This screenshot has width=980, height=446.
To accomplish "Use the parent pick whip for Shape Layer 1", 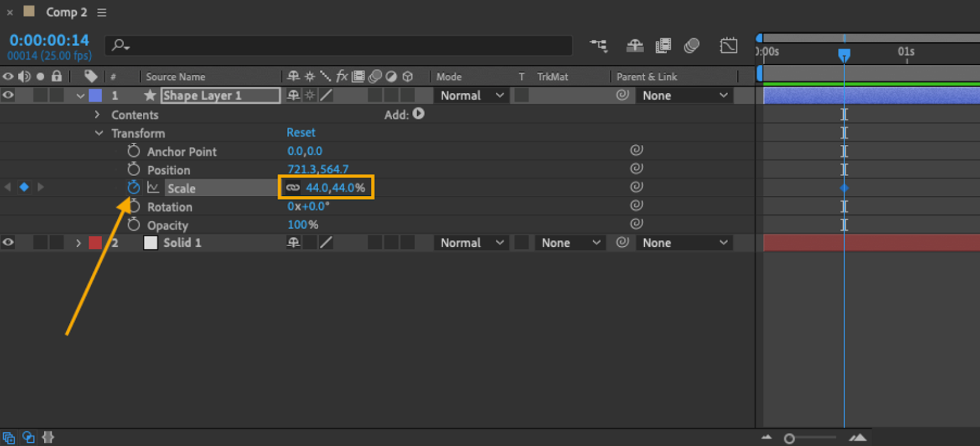I will coord(622,95).
